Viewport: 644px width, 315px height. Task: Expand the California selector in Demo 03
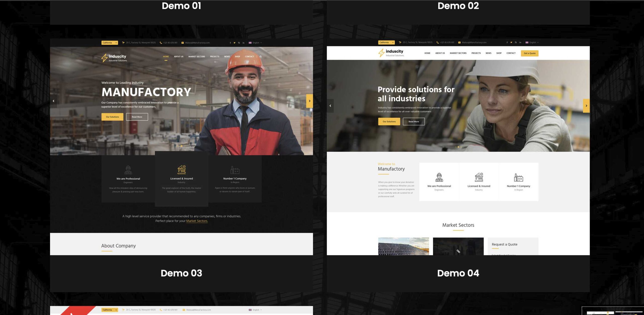click(110, 310)
